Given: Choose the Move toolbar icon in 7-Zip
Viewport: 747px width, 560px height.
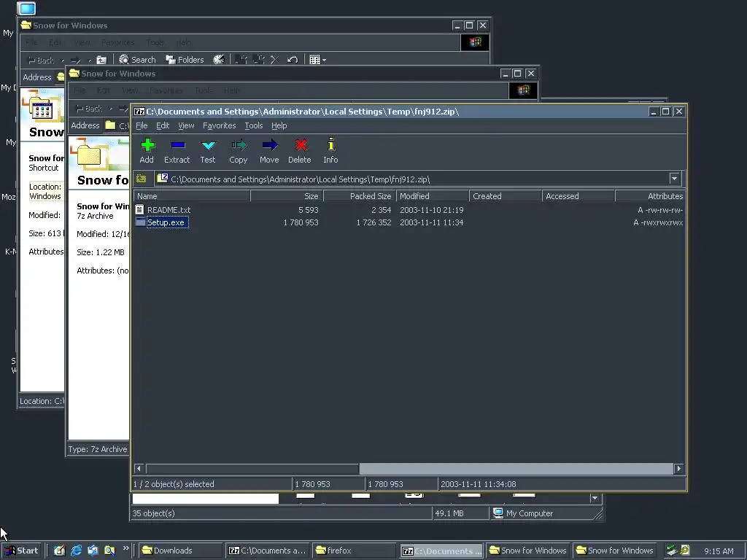Looking at the screenshot, I should [x=269, y=151].
